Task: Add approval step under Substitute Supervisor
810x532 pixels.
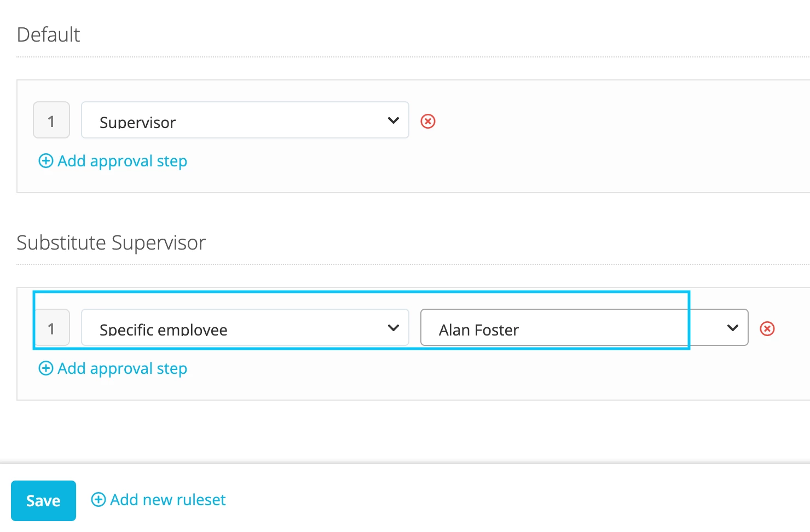Action: coord(123,368)
